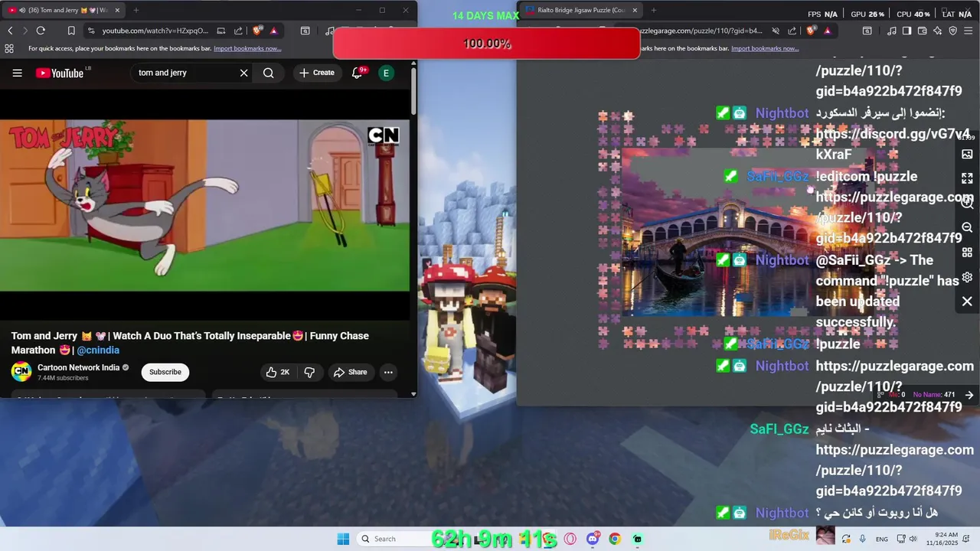
Task: Click the YouTube search magnifier button
Action: 269,73
